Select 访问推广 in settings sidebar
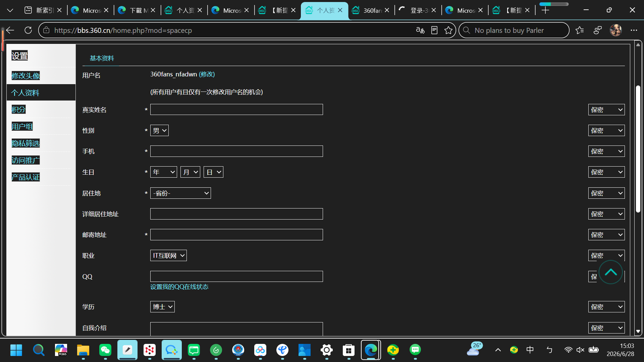 [26, 160]
